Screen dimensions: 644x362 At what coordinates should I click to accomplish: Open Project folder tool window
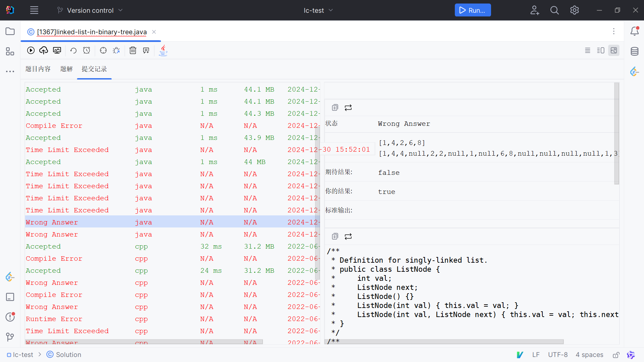(x=10, y=31)
